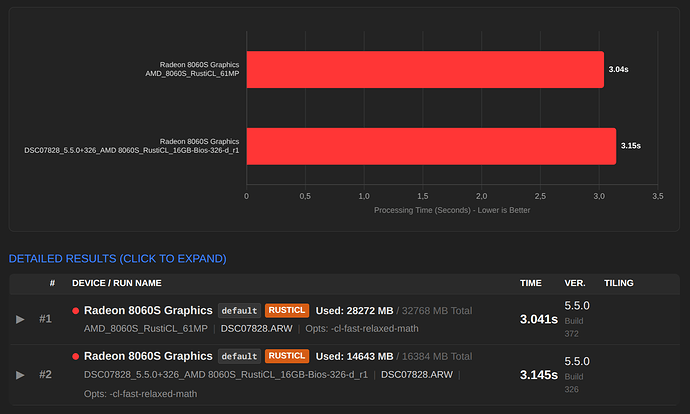
Task: Click the 1,5 axis tick label
Action: pos(422,196)
